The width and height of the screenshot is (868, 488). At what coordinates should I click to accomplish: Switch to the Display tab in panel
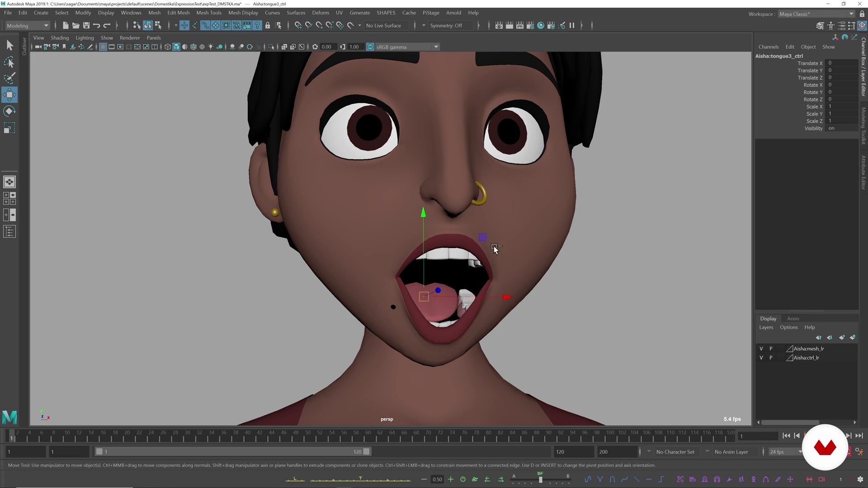(x=768, y=318)
